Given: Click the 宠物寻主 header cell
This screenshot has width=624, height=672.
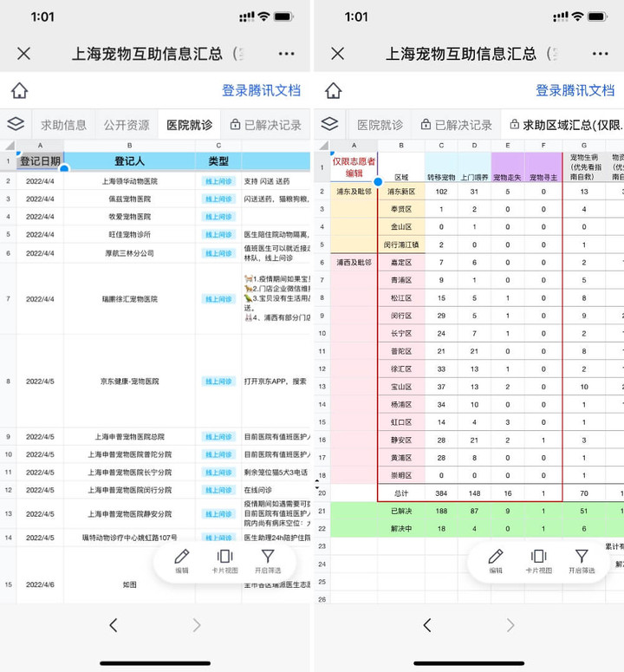Looking at the screenshot, I should [543, 166].
